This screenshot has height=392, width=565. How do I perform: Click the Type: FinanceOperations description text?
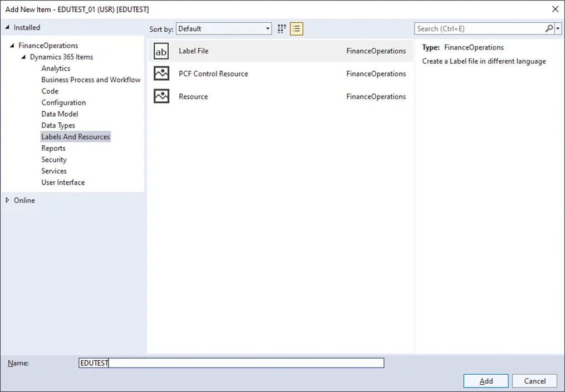click(463, 47)
